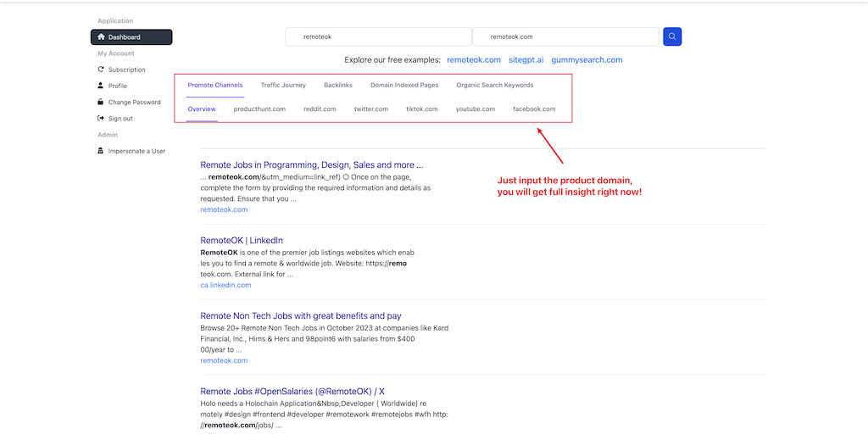Select the Domain Indexed Pages tab
The height and width of the screenshot is (434, 868).
click(404, 86)
